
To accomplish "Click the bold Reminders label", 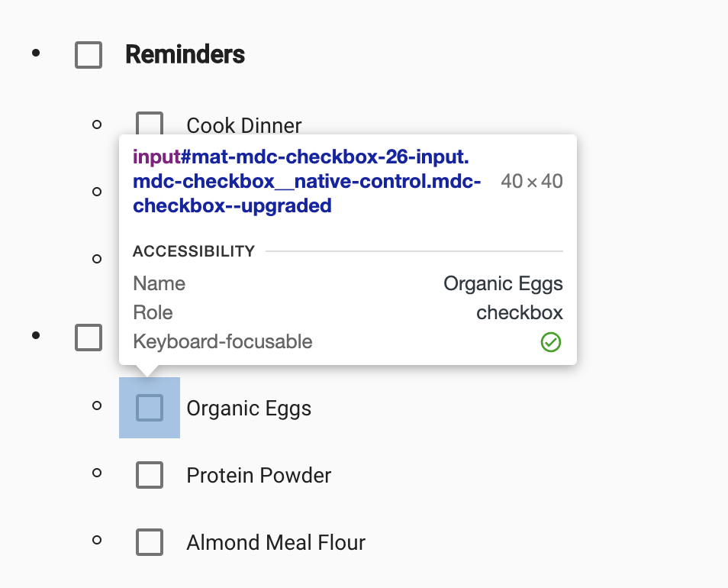I will pyautogui.click(x=185, y=55).
